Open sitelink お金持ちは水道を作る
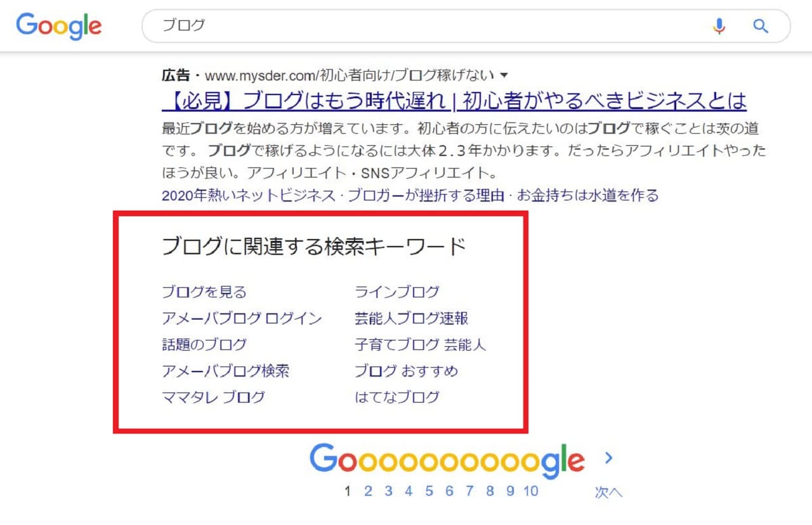 [x=587, y=195]
